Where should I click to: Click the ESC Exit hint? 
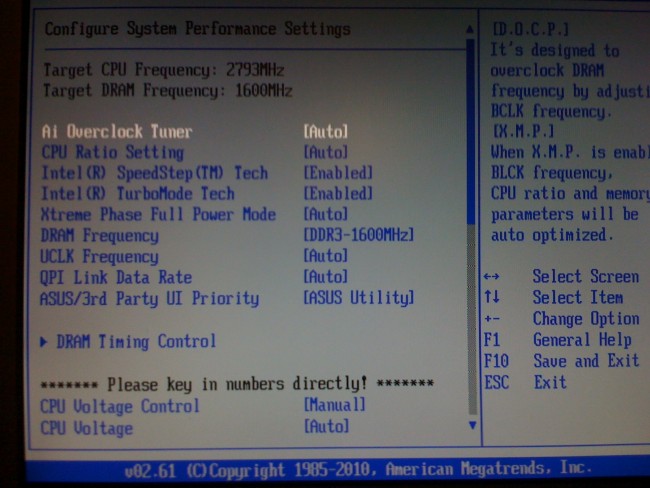[x=525, y=382]
